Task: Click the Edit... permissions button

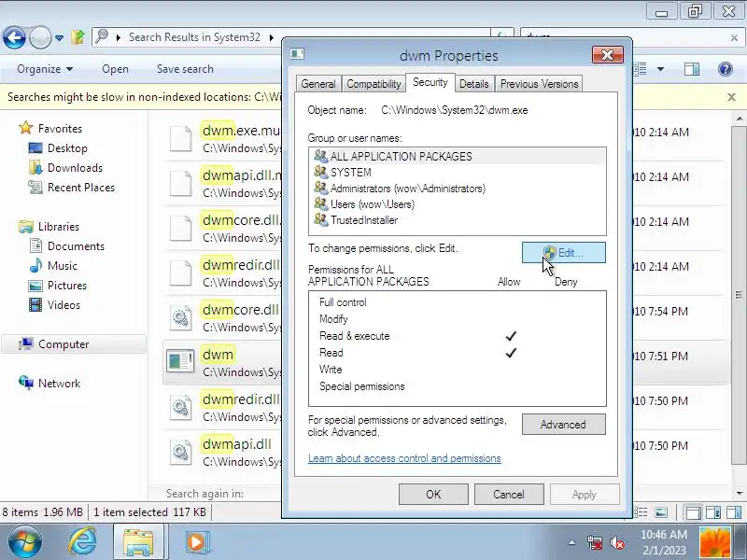Action: pos(564,252)
